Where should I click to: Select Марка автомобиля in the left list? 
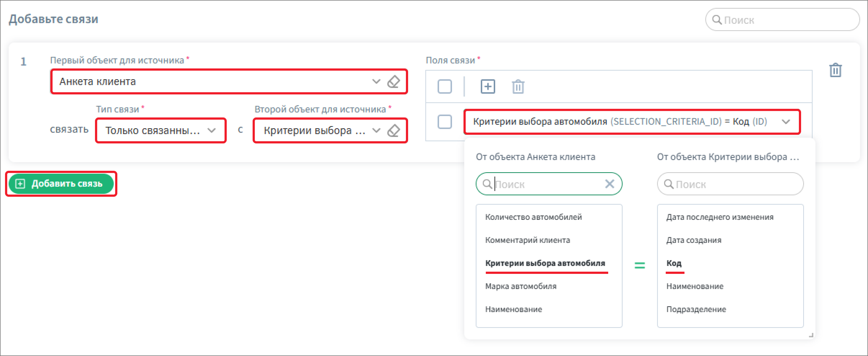(x=520, y=286)
